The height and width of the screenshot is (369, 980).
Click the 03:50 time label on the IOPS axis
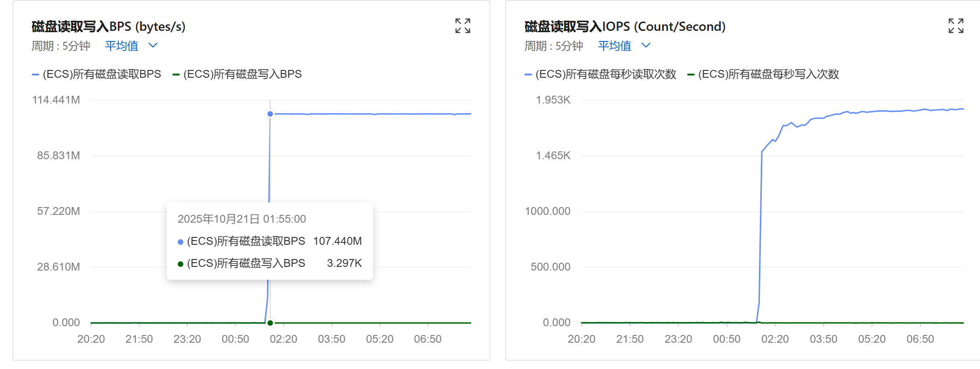click(x=823, y=339)
